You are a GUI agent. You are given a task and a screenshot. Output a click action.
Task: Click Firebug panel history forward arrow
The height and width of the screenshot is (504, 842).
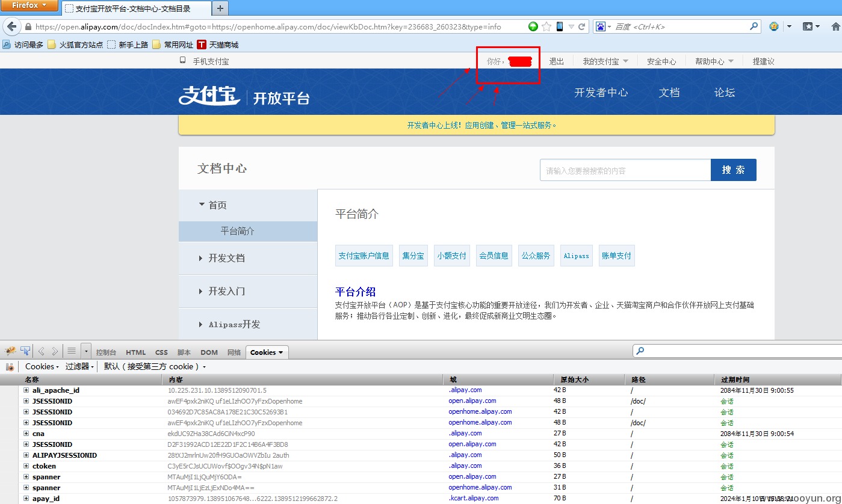pyautogui.click(x=55, y=352)
